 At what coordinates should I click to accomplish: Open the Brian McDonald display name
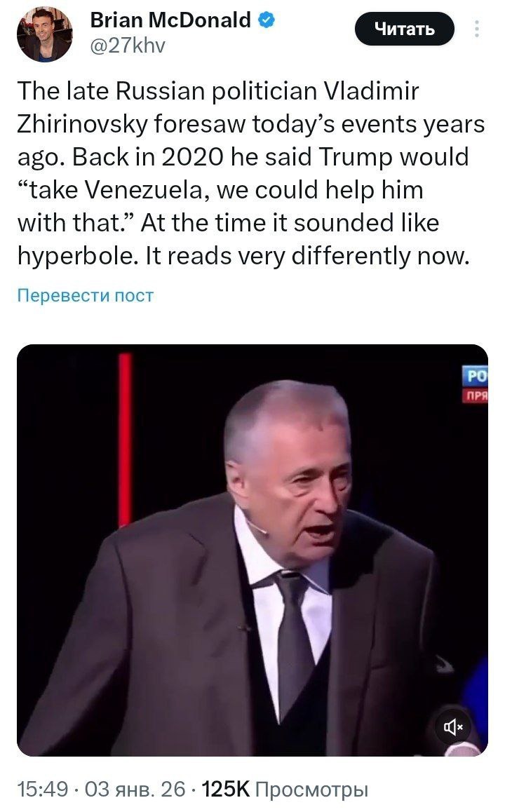pyautogui.click(x=170, y=20)
